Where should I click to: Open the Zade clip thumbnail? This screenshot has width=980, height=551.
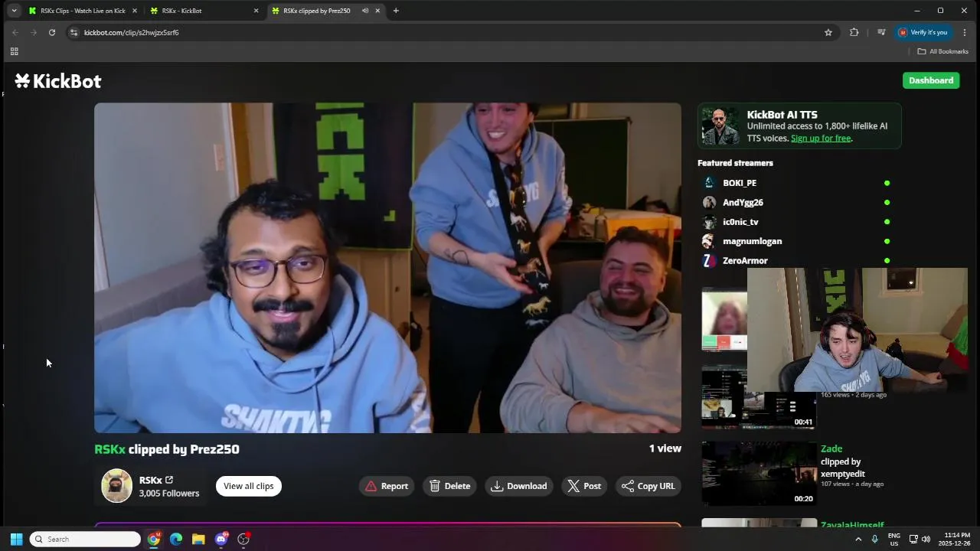[759, 474]
